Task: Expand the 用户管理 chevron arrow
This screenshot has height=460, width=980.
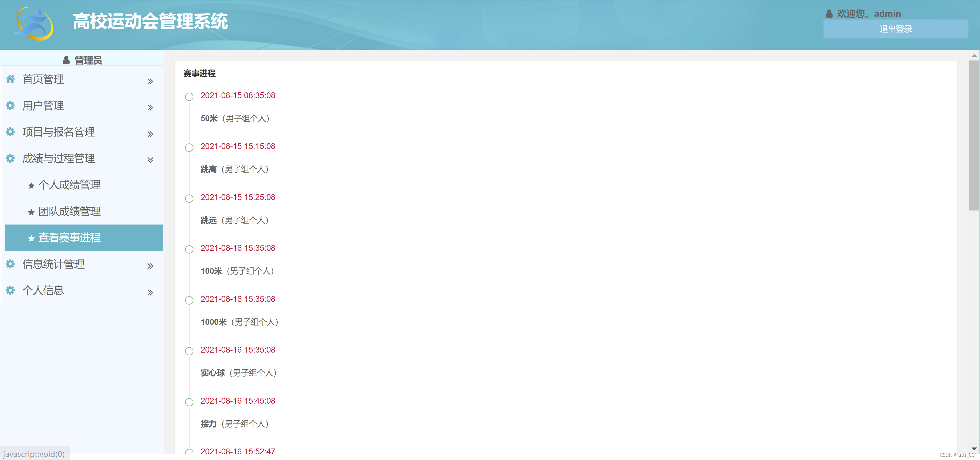Action: [x=150, y=108]
